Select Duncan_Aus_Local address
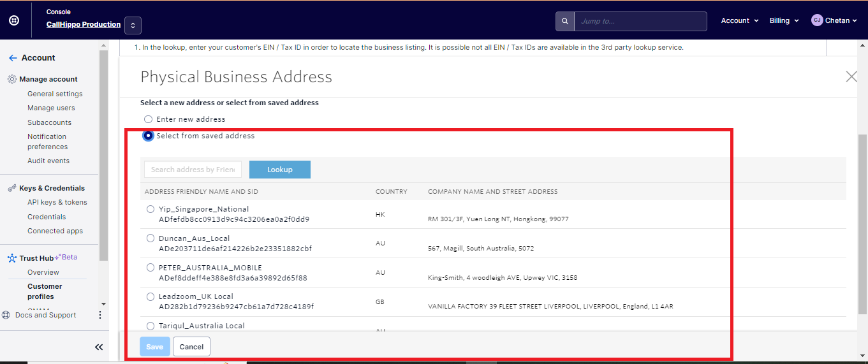Screen dimensions: 868x364 151,238
